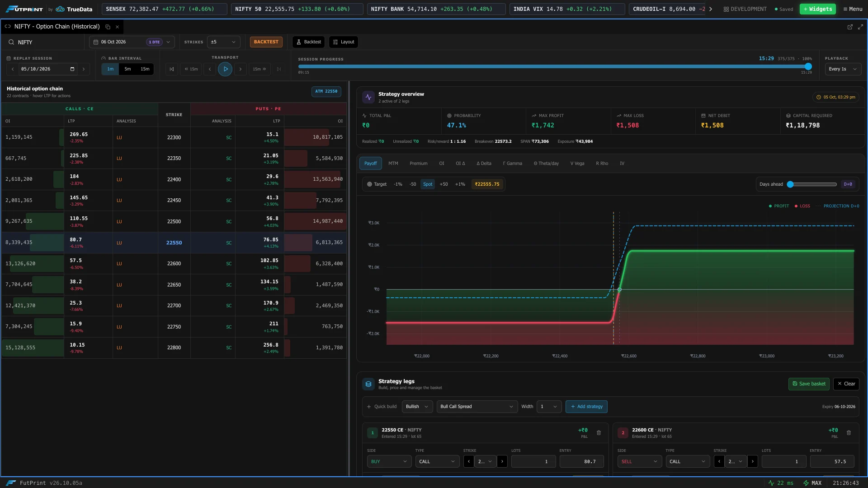
Task: Set the payoff target to Spot
Action: pos(428,184)
